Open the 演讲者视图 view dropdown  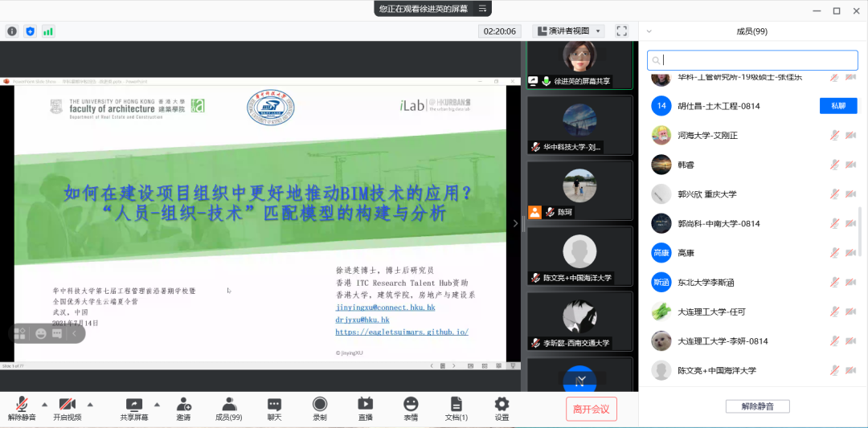pyautogui.click(x=569, y=31)
